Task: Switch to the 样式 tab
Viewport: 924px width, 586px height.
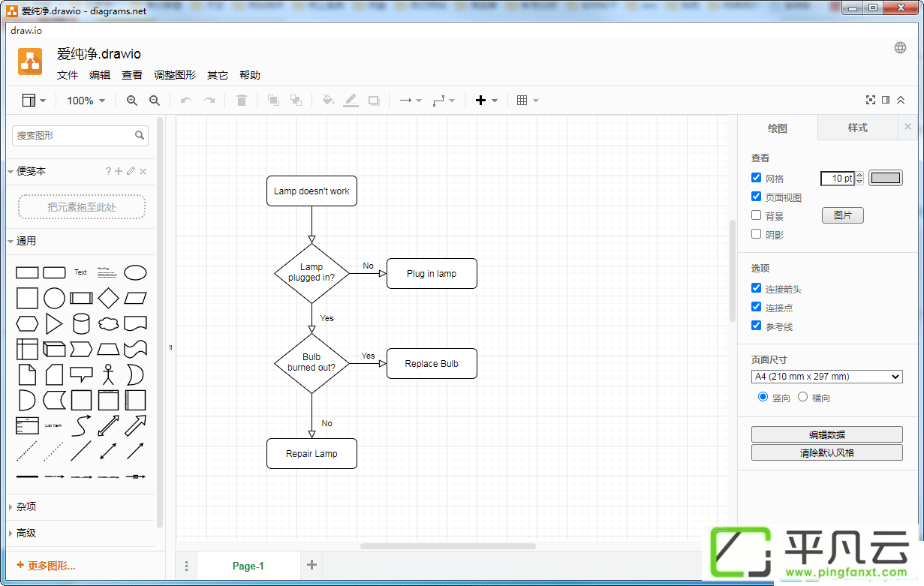Action: point(857,128)
